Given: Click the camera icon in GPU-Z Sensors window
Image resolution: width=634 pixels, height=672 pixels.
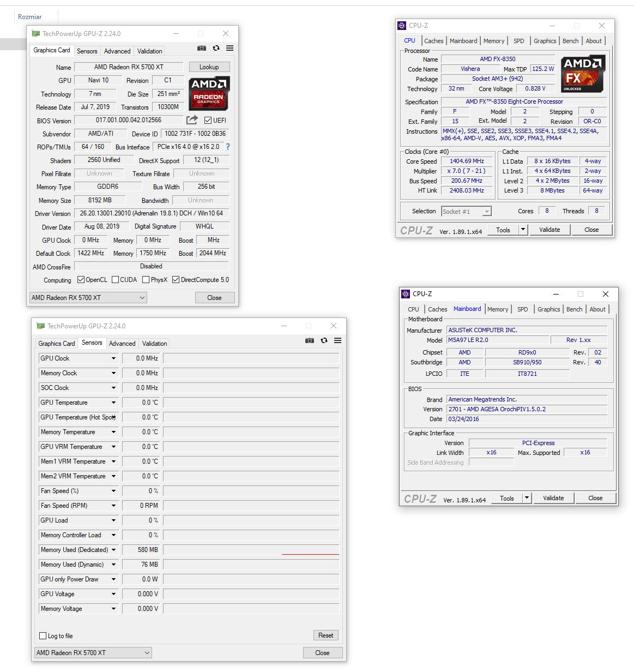Looking at the screenshot, I should [310, 340].
